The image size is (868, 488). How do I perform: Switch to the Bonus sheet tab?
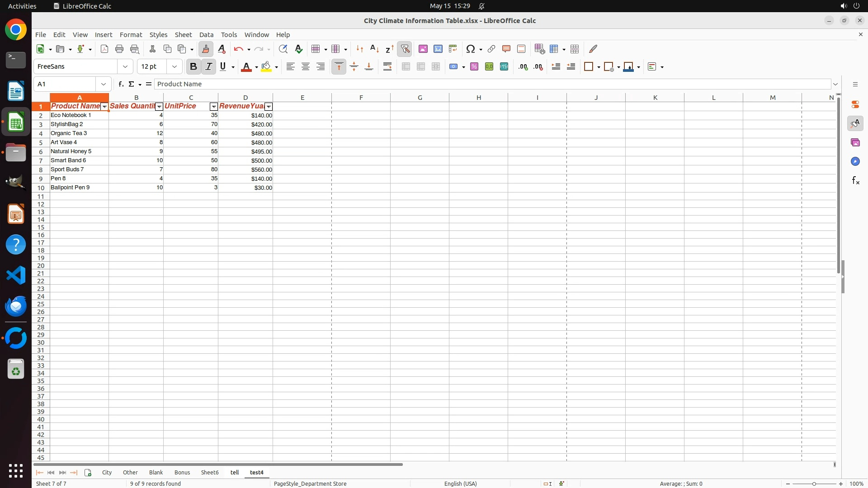pyautogui.click(x=182, y=472)
